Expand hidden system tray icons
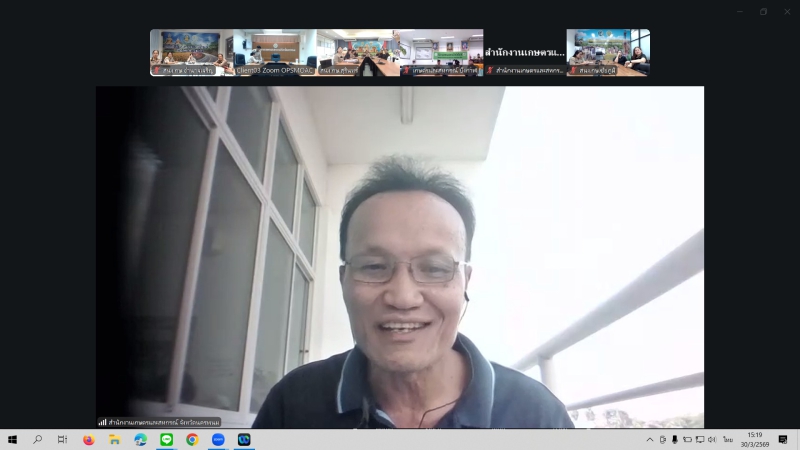Viewport: 800px width, 450px height. click(x=650, y=439)
